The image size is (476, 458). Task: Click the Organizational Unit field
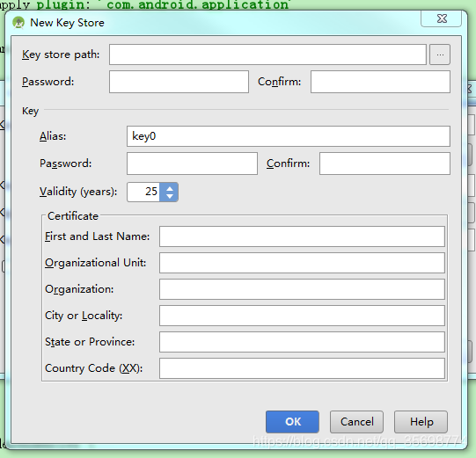pos(302,263)
